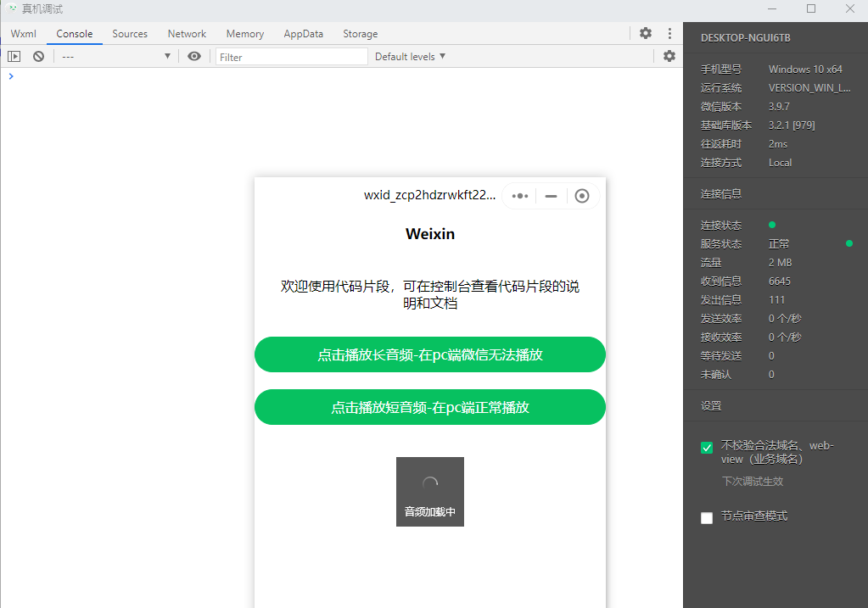Close the 真机调试 window
Viewport: 868px width, 608px height.
tap(850, 8)
